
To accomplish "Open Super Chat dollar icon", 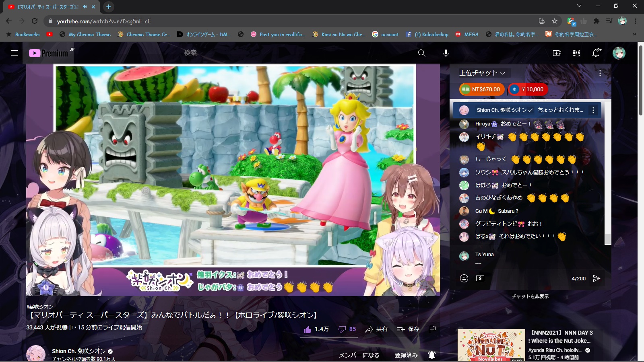I will (x=480, y=278).
